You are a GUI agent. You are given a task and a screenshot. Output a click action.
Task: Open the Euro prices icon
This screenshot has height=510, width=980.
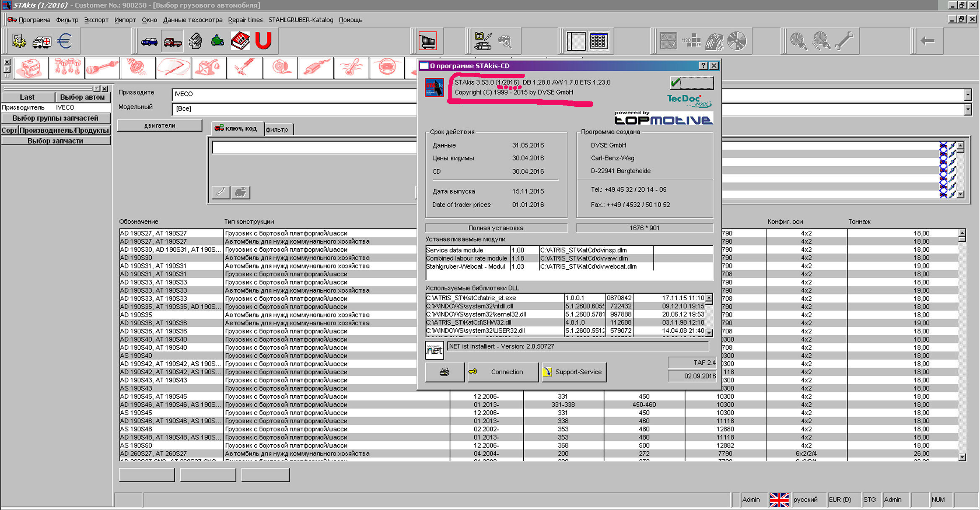(65, 41)
